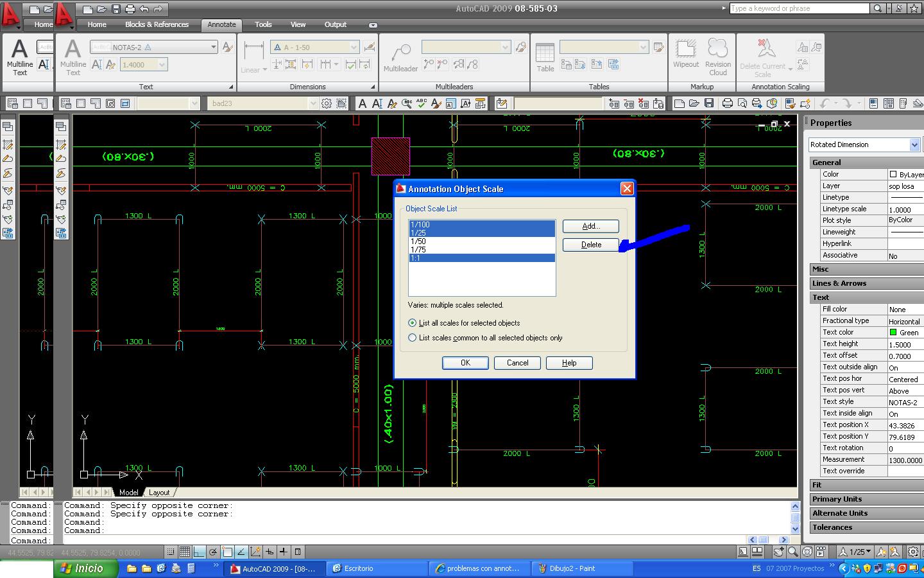The height and width of the screenshot is (578, 924).
Task: Click the Save icon in quick access toolbar
Action: pyautogui.click(x=116, y=9)
